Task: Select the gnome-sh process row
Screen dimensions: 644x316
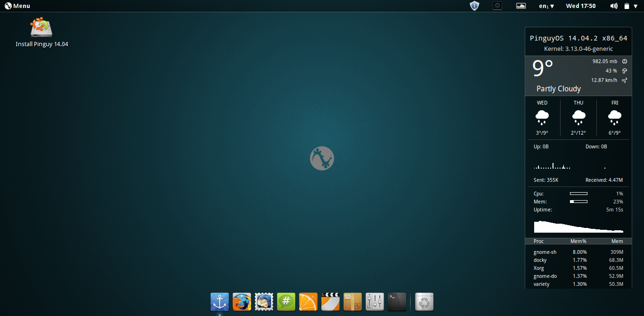Action: point(578,252)
